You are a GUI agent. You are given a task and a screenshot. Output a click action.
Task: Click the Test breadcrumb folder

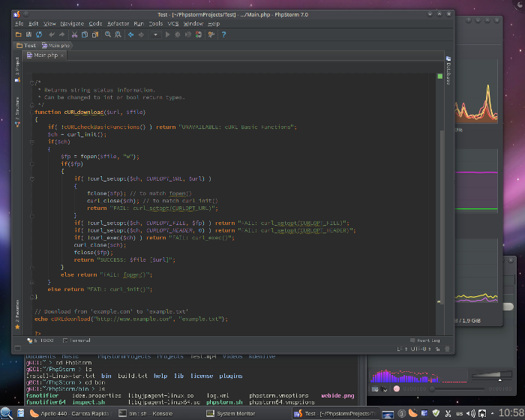pos(26,45)
